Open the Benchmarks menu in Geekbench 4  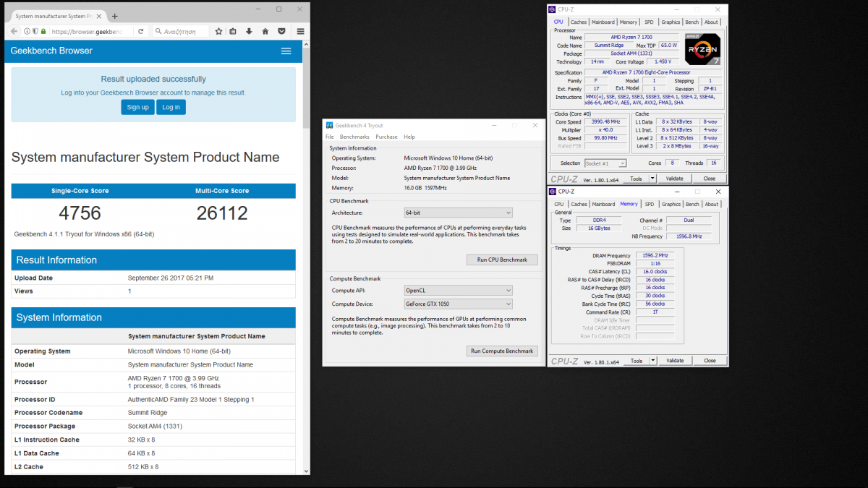354,137
